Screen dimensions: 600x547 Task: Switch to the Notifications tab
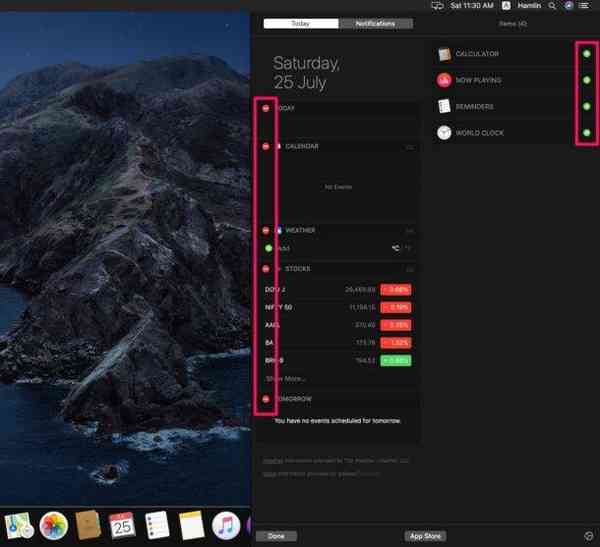[376, 24]
